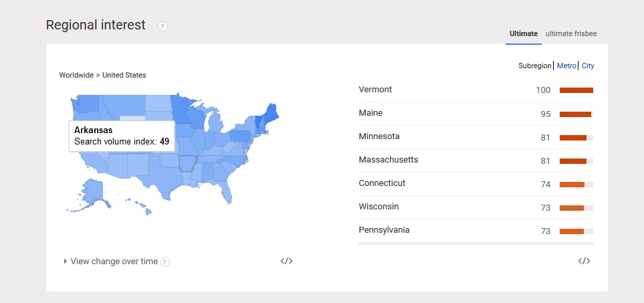This screenshot has height=303, width=644.
Task: Show the Metro breakdown
Action: click(x=566, y=66)
